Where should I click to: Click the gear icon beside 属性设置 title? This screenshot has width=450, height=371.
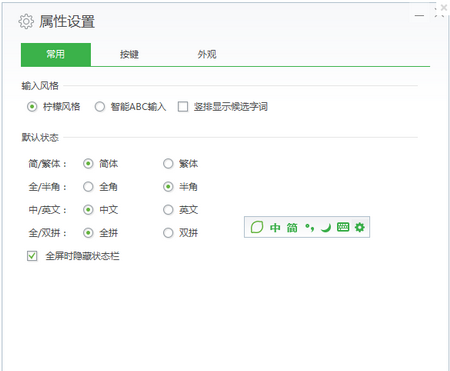click(x=26, y=22)
